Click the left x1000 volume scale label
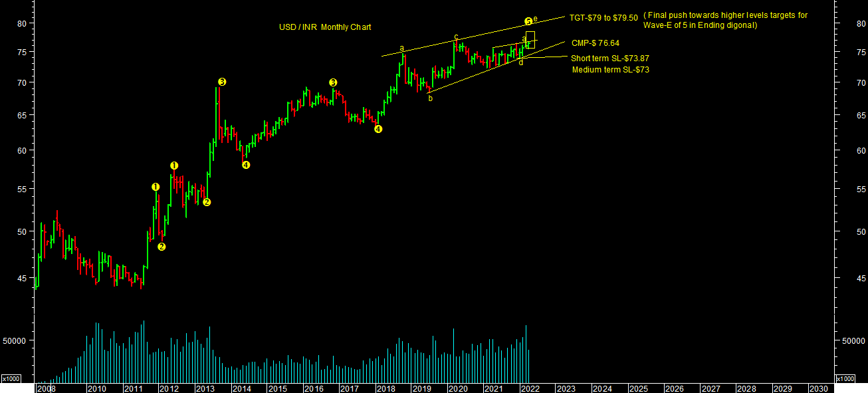Image resolution: width=868 pixels, height=393 pixels. [10, 378]
